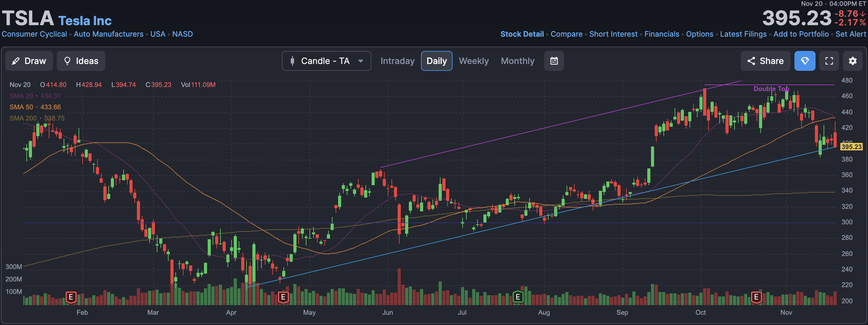This screenshot has width=868, height=325.
Task: Open the Ideas panel
Action: tap(81, 61)
